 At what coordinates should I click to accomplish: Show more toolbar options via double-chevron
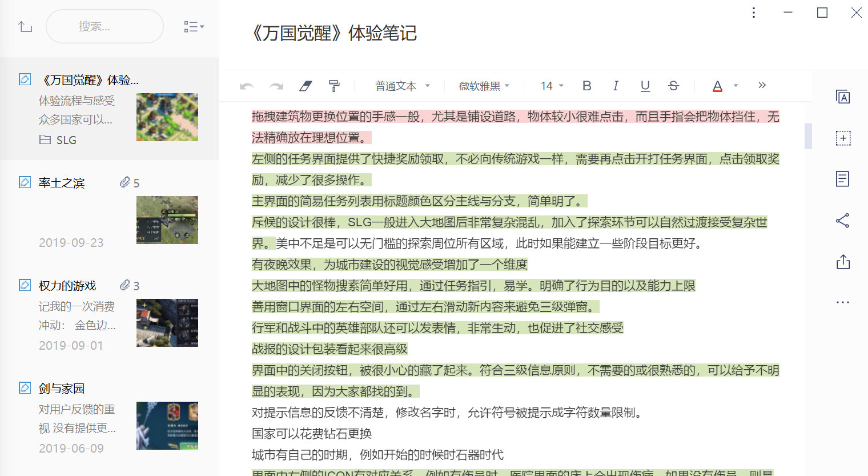762,85
